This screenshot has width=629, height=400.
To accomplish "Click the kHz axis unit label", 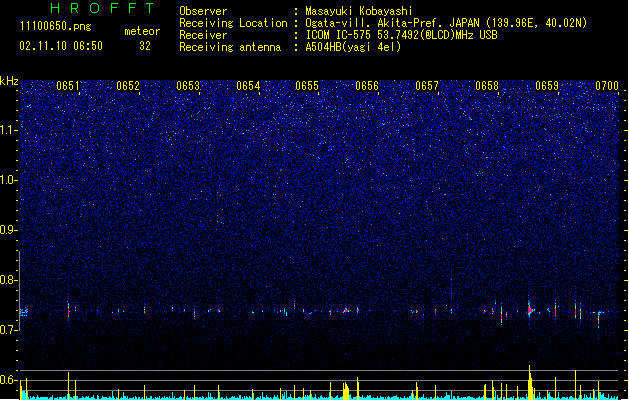I will click(x=9, y=81).
